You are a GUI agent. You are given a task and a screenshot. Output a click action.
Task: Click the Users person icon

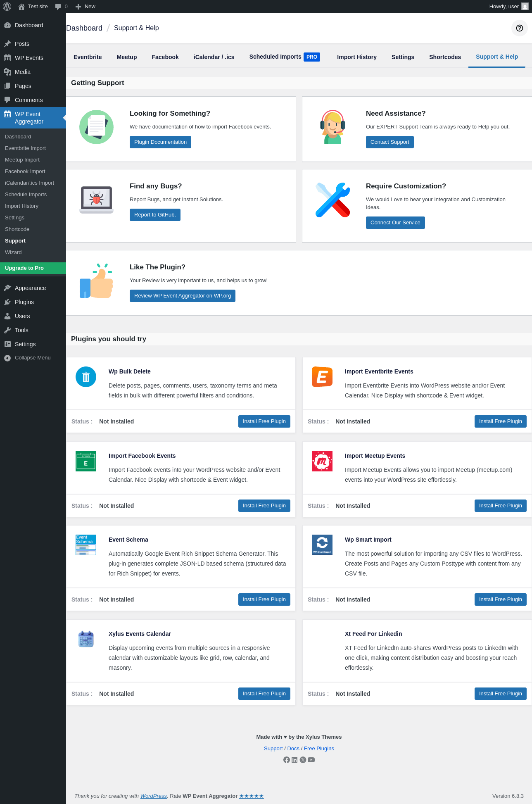[7, 316]
